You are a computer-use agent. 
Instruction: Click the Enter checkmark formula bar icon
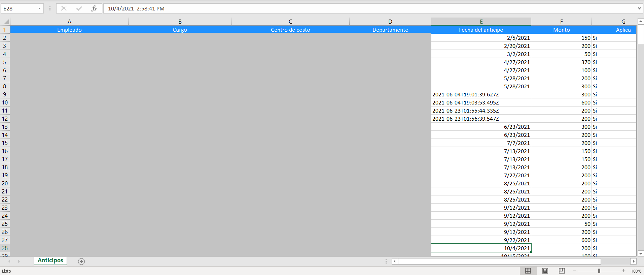click(79, 8)
